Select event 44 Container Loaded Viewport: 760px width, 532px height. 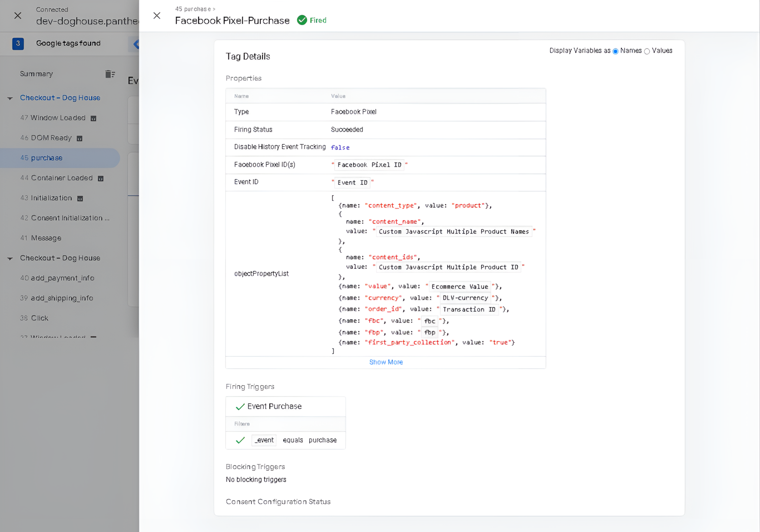57,178
